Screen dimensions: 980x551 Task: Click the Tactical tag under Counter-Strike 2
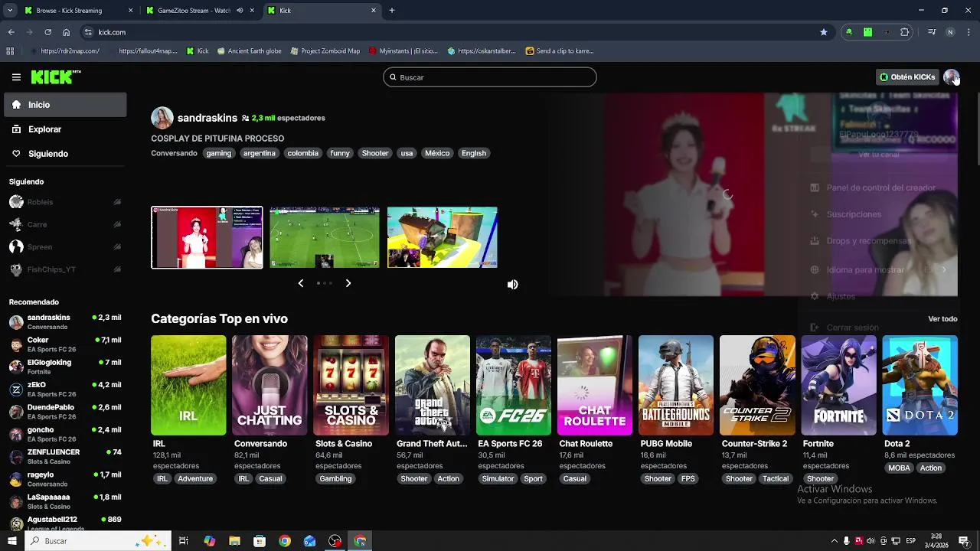[775, 479]
